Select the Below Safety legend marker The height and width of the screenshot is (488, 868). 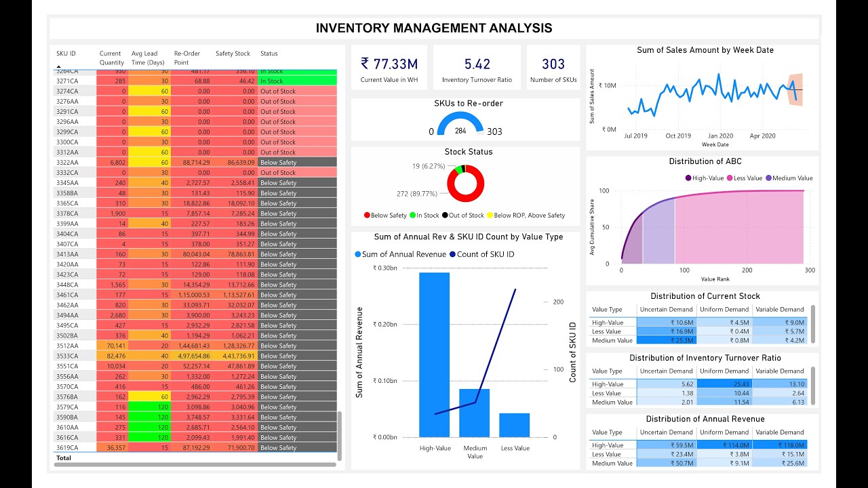click(367, 216)
